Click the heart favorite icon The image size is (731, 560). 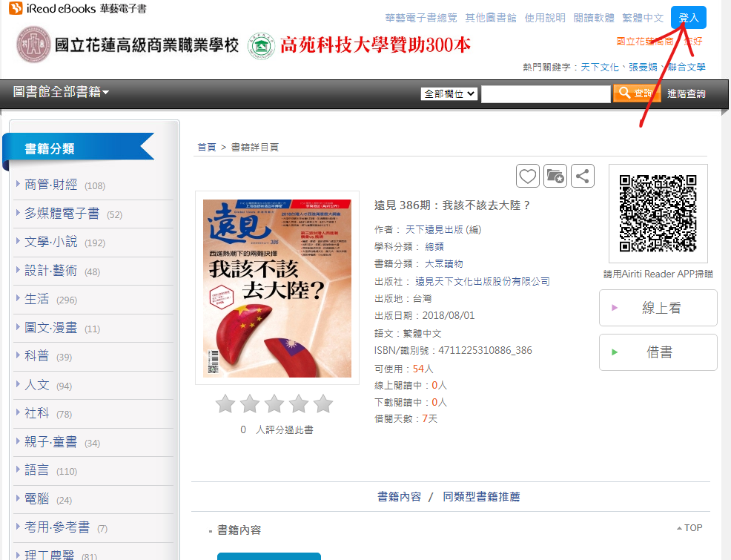click(x=527, y=176)
